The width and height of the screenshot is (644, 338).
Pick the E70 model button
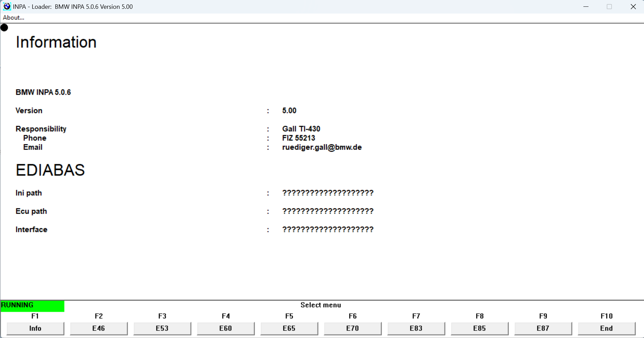coord(352,328)
